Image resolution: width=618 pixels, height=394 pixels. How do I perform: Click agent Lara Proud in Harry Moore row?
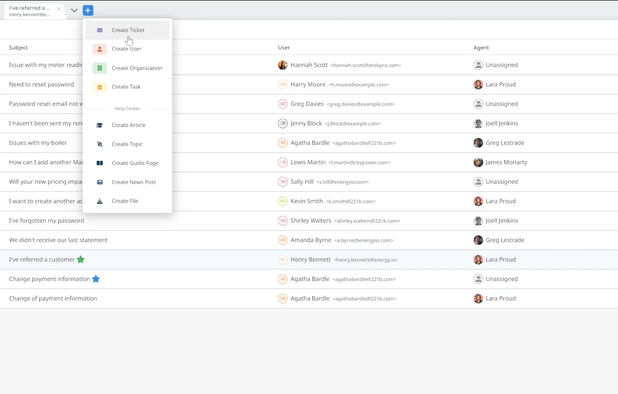[501, 84]
